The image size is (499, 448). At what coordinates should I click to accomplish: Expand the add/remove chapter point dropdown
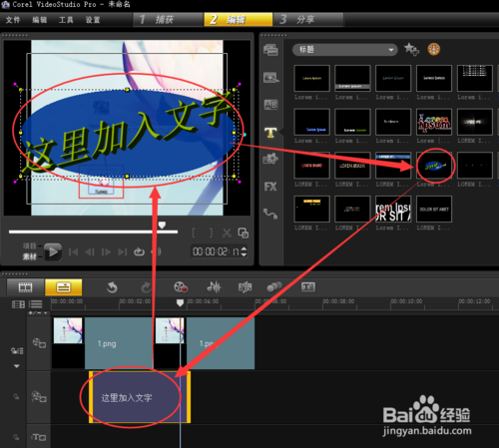pos(38,313)
